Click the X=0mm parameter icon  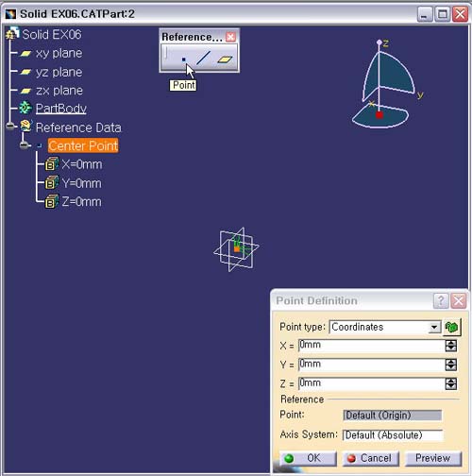52,164
